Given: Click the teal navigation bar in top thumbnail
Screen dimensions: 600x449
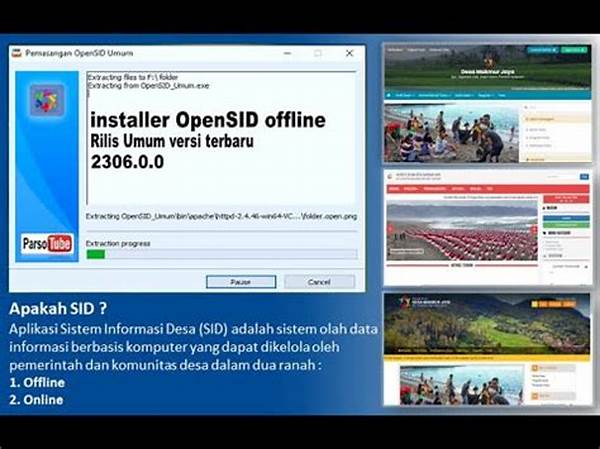Looking at the screenshot, I should [488, 95].
